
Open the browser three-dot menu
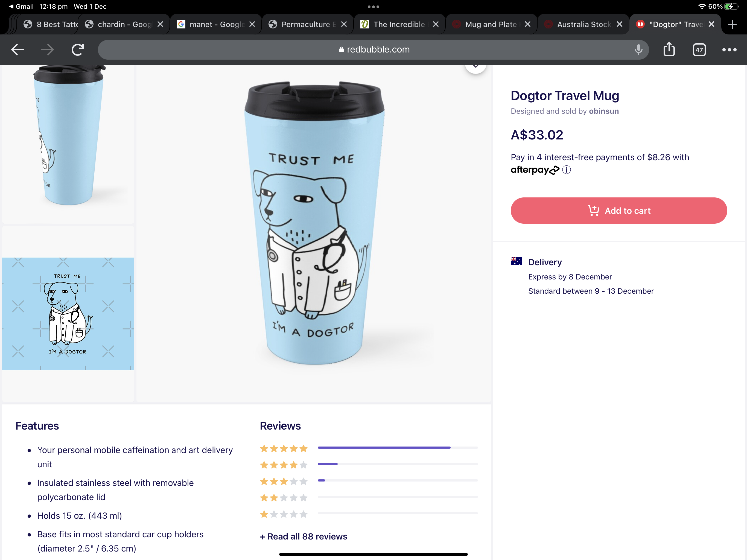(x=730, y=50)
